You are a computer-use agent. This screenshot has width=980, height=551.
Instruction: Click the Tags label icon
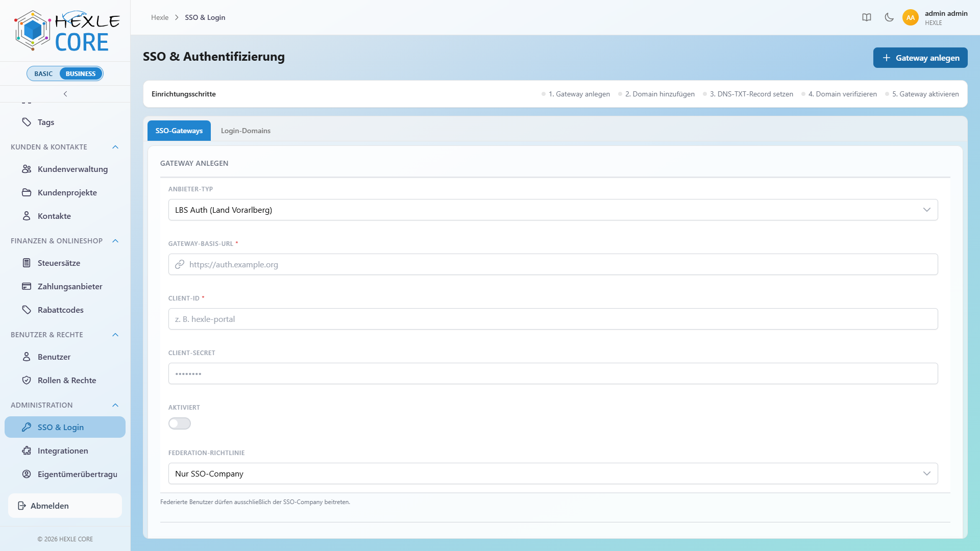coord(27,122)
